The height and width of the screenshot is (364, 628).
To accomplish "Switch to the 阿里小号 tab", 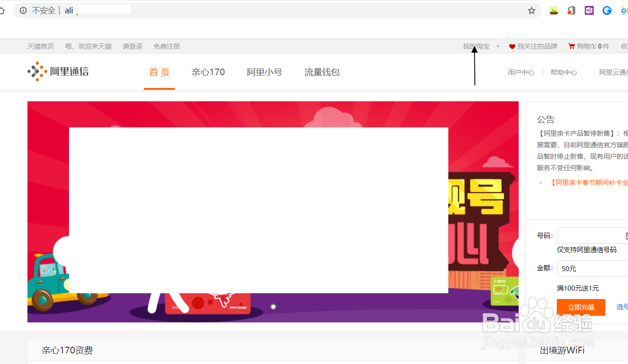I will pos(265,72).
